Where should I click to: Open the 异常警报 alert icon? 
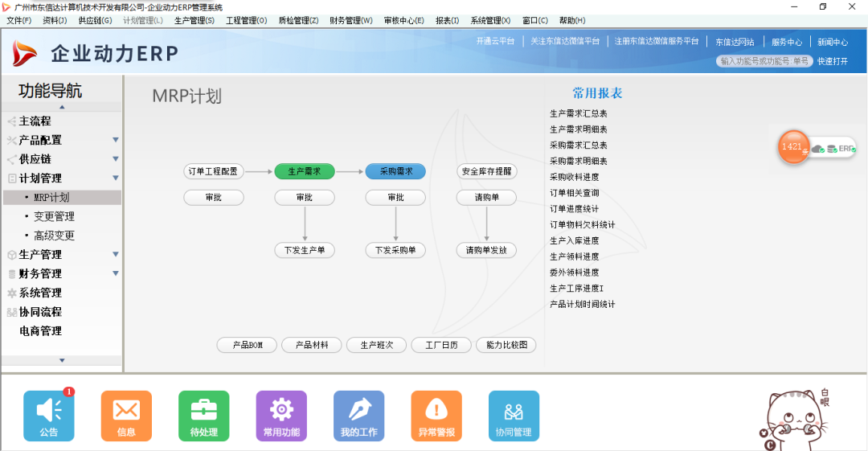point(436,416)
